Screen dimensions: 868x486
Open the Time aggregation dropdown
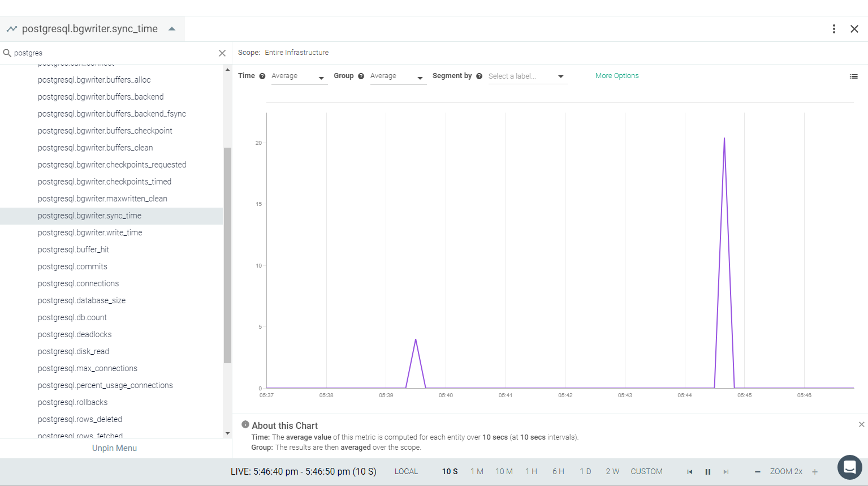coord(299,76)
